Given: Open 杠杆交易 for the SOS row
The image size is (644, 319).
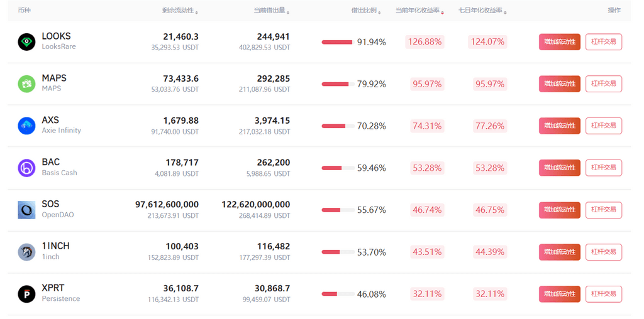Looking at the screenshot, I should (x=603, y=210).
